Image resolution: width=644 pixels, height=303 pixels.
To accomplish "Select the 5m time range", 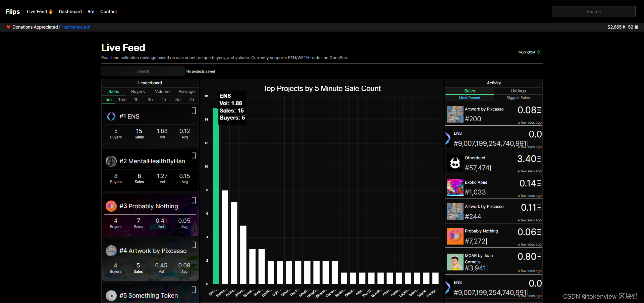I will coord(108,99).
